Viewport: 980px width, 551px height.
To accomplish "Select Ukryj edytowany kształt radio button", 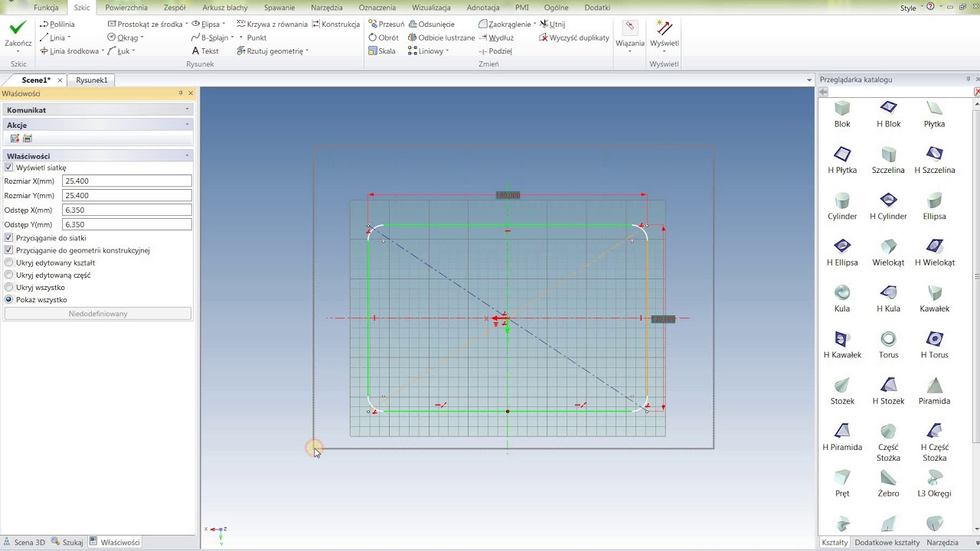I will pyautogui.click(x=9, y=262).
